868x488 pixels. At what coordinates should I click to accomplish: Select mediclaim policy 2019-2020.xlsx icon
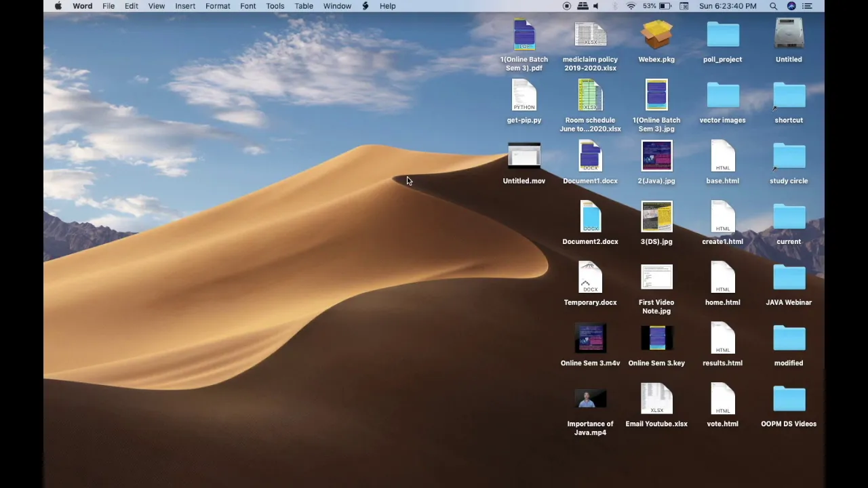click(x=590, y=35)
